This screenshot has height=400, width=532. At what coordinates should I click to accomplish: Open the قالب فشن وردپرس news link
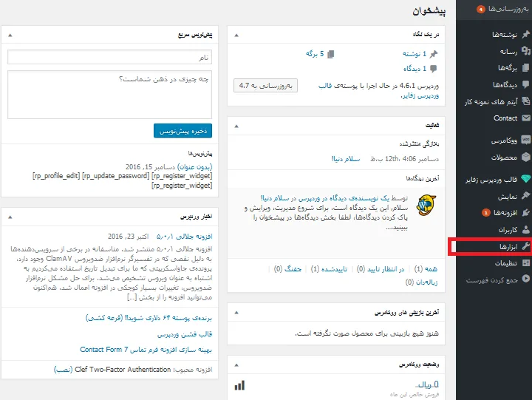[x=185, y=334]
